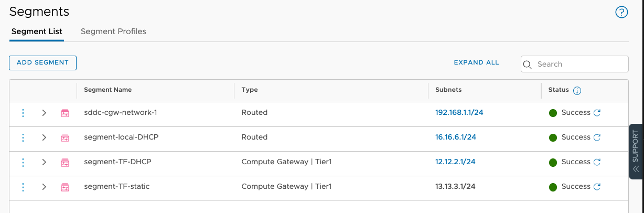The image size is (644, 213).
Task: Refresh status of segment-TF-DHCP
Action: 597,162
